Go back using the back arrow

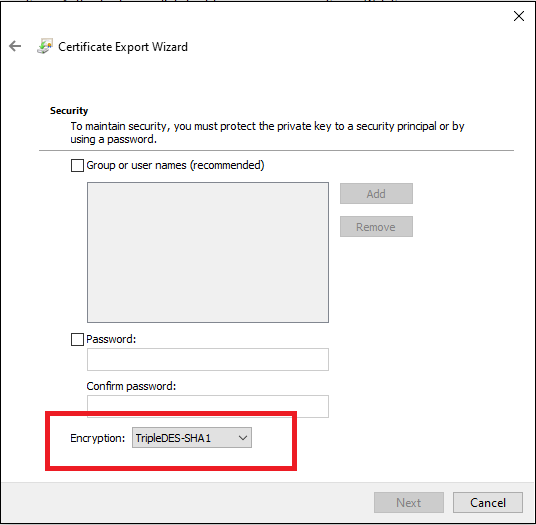15,46
